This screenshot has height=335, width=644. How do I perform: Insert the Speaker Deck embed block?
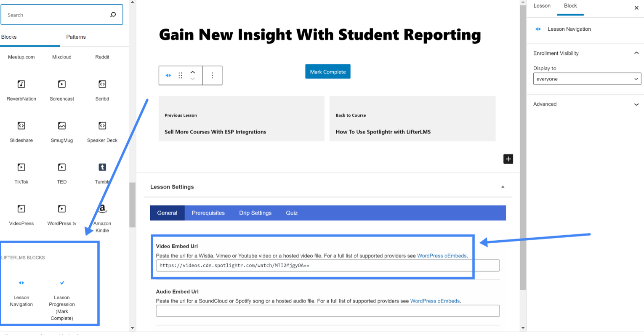click(x=102, y=132)
